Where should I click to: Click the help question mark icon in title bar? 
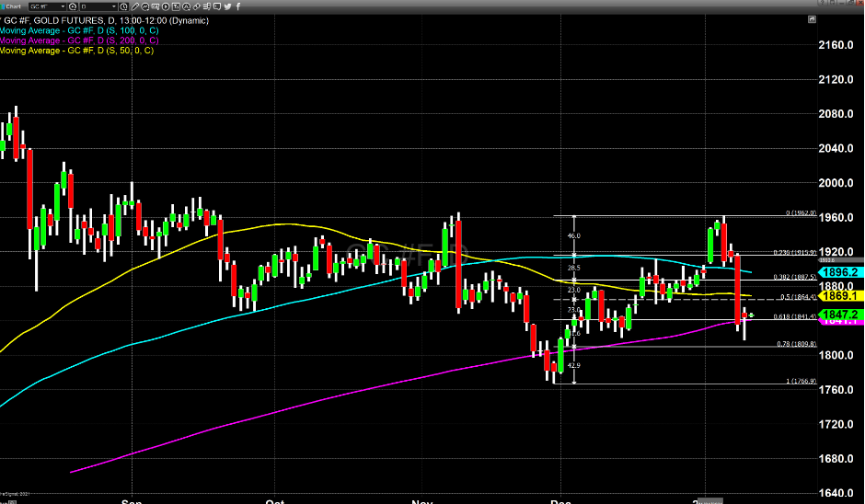(x=821, y=3)
